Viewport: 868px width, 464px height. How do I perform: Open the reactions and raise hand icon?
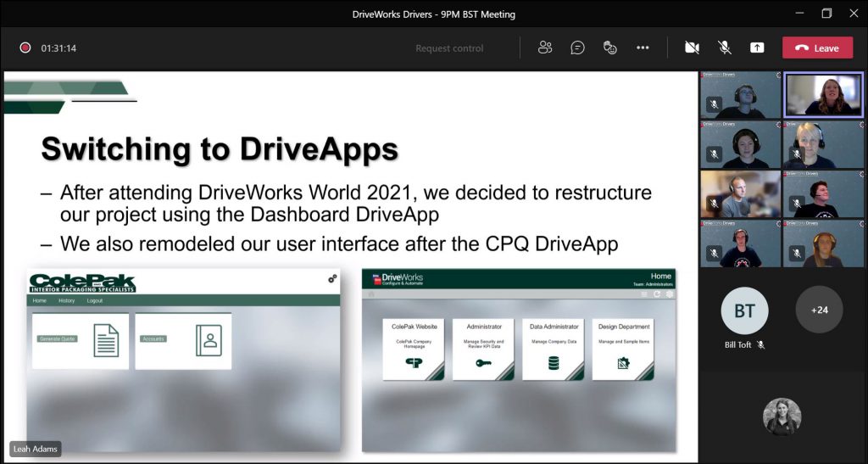610,48
